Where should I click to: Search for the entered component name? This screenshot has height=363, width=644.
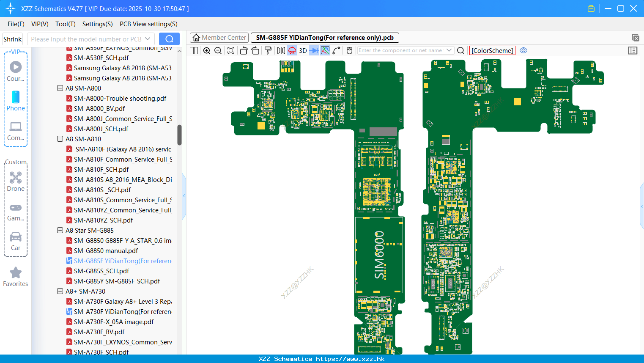pyautogui.click(x=461, y=50)
